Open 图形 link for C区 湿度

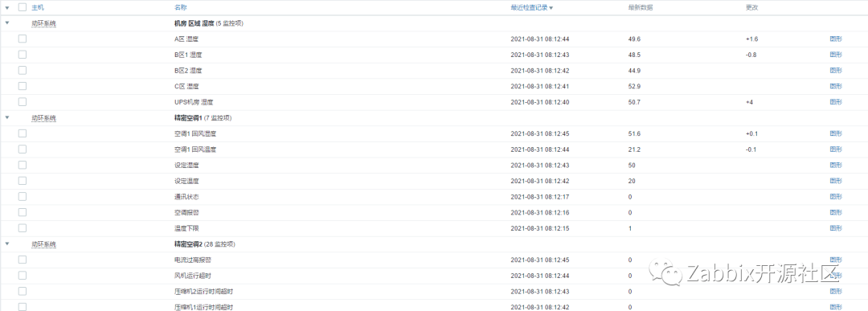coord(836,86)
